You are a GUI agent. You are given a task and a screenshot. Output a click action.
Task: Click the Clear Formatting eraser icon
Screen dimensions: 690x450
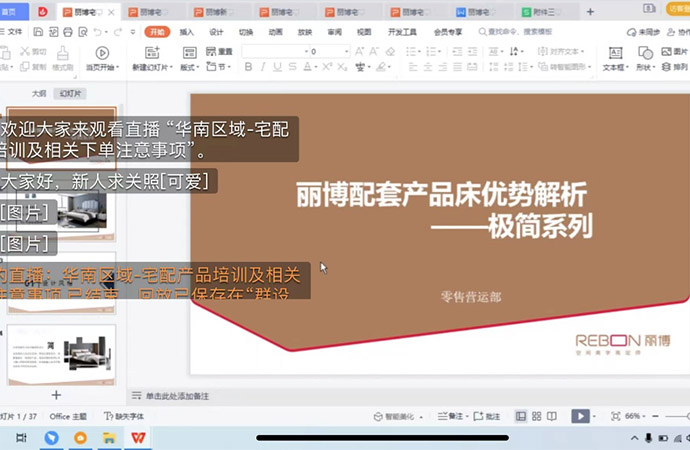click(390, 51)
